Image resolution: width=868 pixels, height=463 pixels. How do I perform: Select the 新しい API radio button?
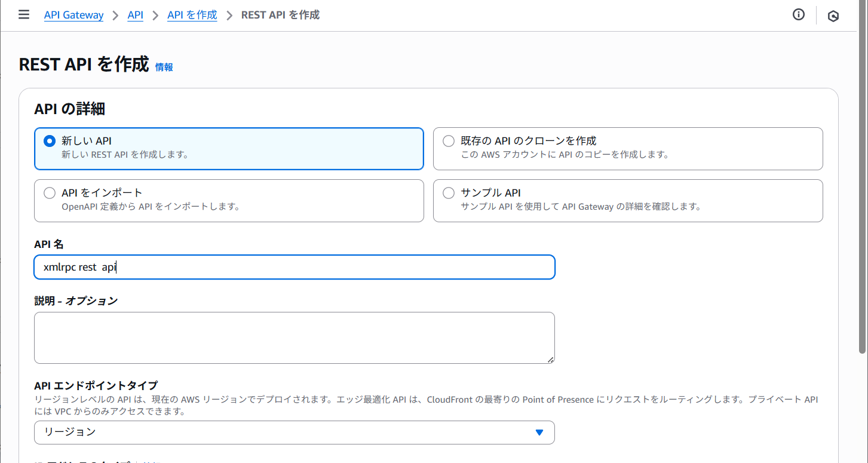pyautogui.click(x=50, y=142)
